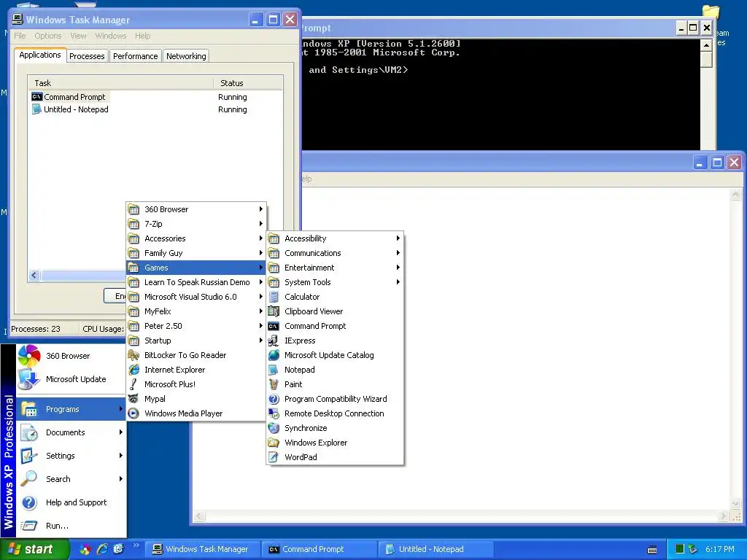
Task: Click the system tray clock 6:17 PM
Action: click(x=720, y=549)
